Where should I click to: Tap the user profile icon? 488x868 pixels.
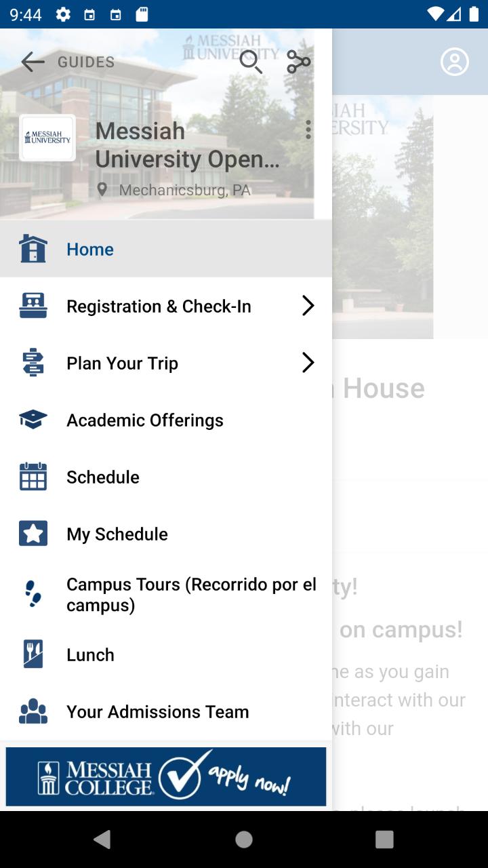tap(455, 62)
